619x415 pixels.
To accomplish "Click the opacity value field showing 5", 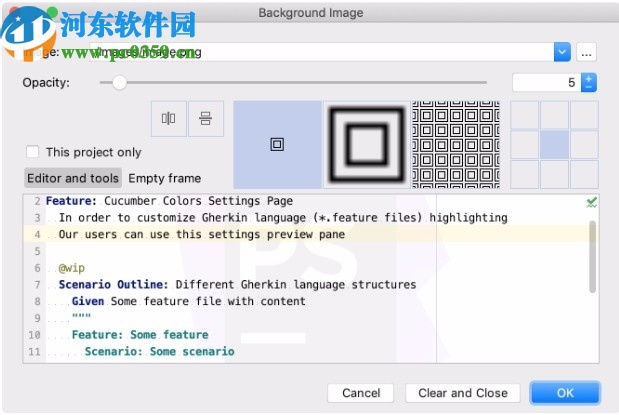I will 546,83.
